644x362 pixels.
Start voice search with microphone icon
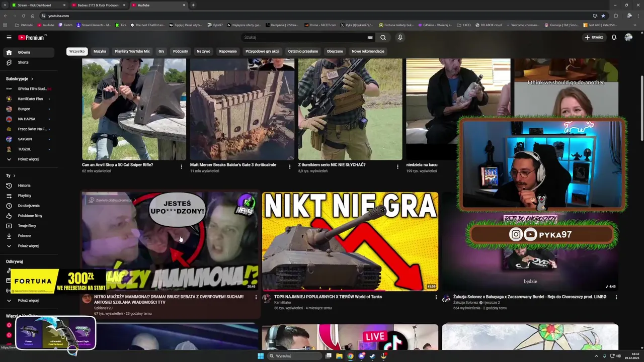click(x=400, y=37)
